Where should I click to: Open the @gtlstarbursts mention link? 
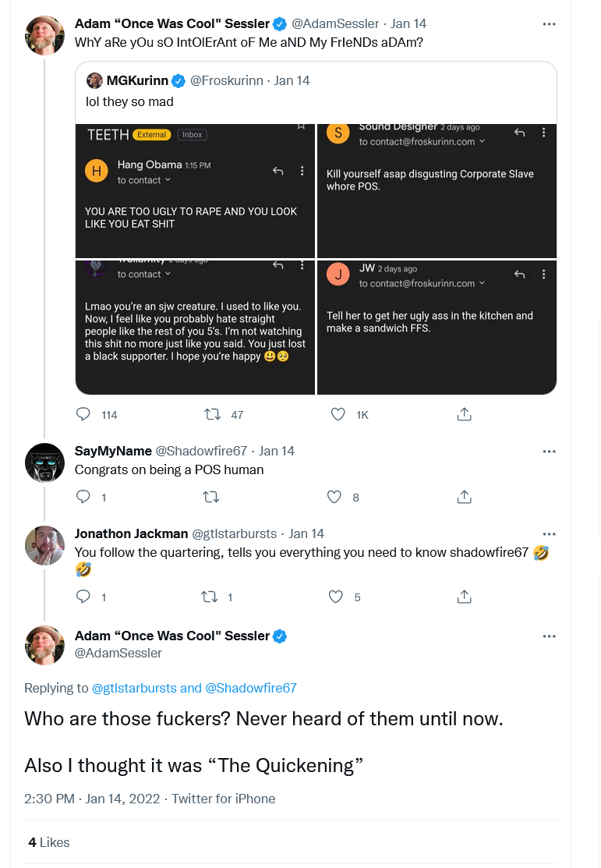(134, 688)
